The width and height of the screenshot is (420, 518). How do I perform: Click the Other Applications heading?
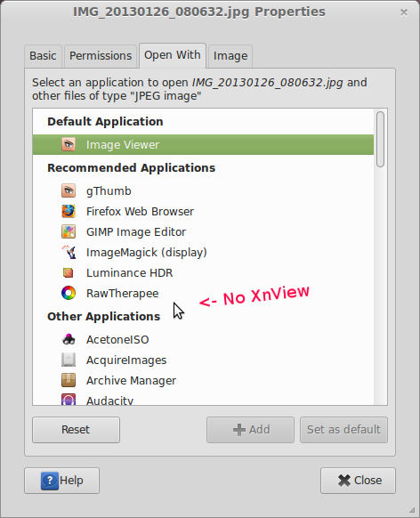point(103,317)
